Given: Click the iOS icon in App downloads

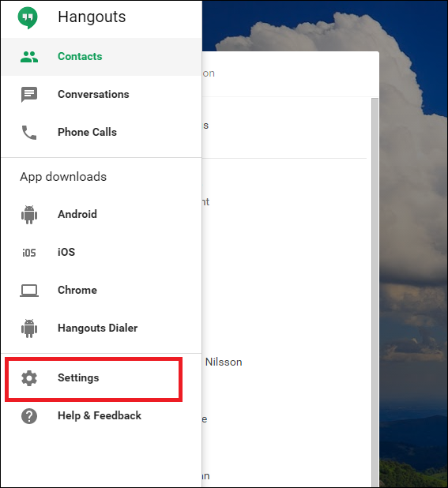Looking at the screenshot, I should click(x=29, y=253).
